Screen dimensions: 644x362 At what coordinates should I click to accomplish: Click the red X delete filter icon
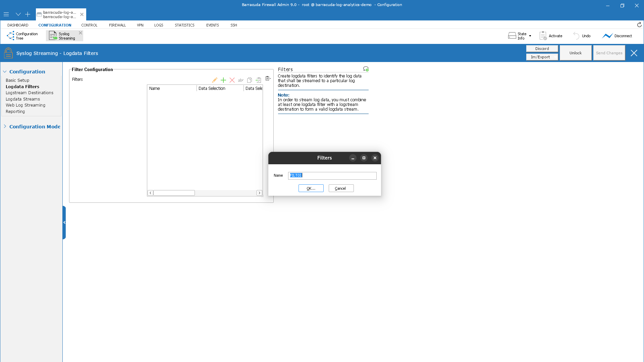coord(232,80)
